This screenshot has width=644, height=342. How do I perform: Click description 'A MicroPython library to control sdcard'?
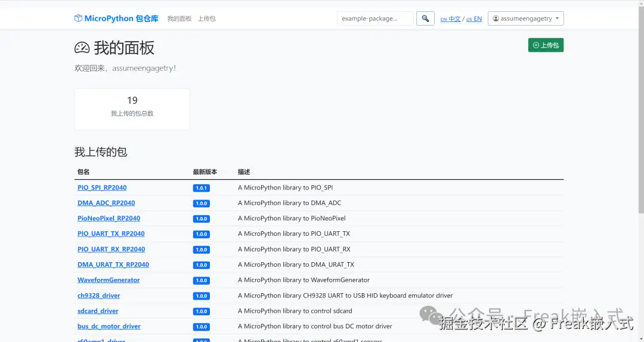click(x=295, y=311)
